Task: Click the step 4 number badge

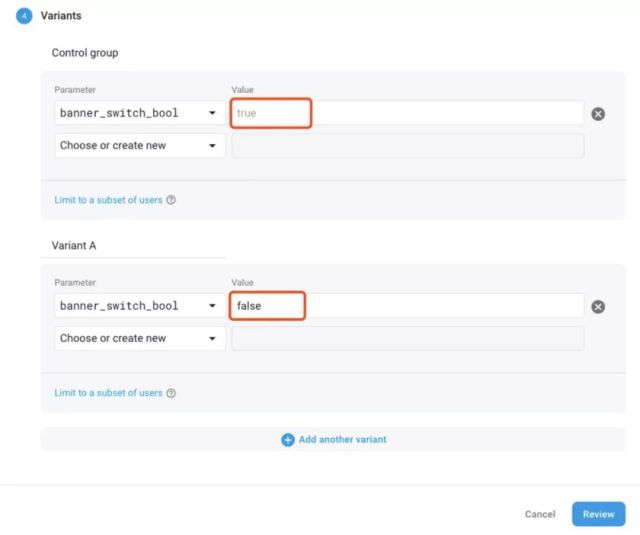Action: pyautogui.click(x=24, y=16)
